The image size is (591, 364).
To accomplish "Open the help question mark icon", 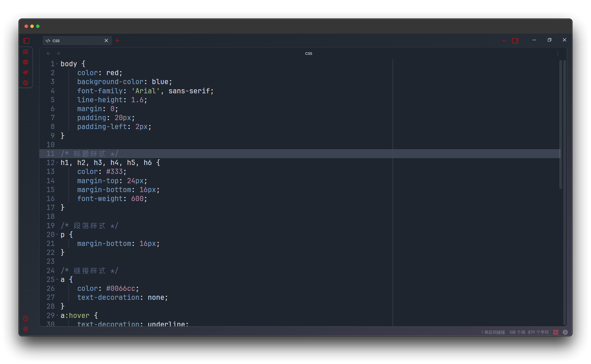I will (26, 318).
